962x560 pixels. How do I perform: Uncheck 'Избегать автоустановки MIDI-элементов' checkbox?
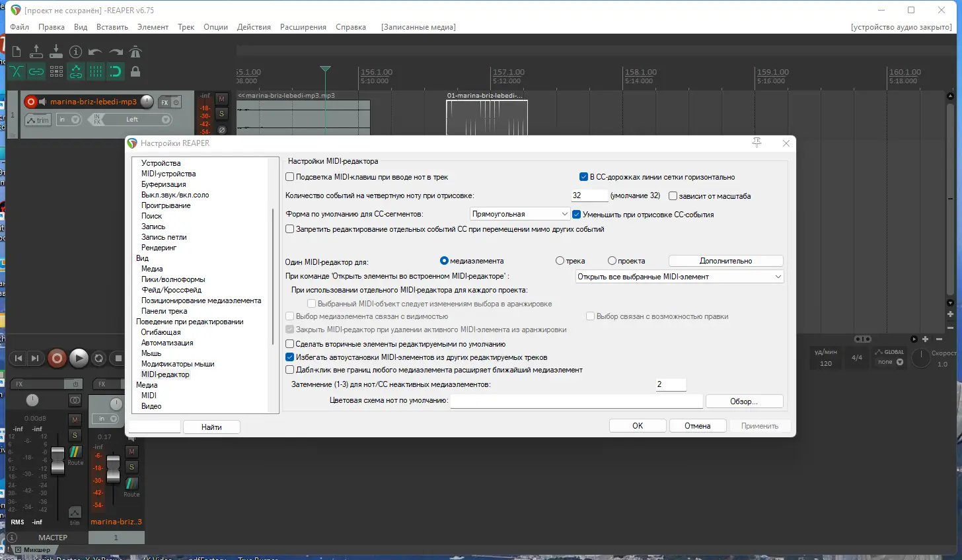pyautogui.click(x=289, y=357)
